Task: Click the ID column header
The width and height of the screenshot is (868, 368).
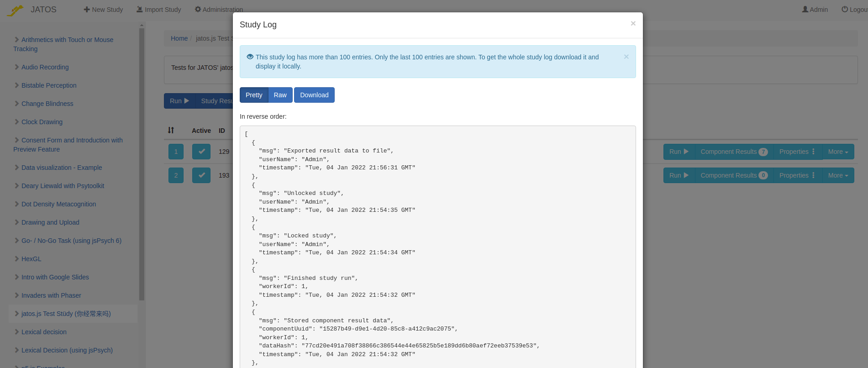Action: tap(222, 131)
